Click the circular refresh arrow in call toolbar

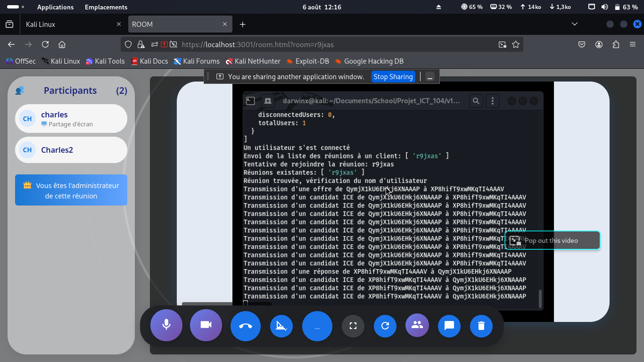385,326
